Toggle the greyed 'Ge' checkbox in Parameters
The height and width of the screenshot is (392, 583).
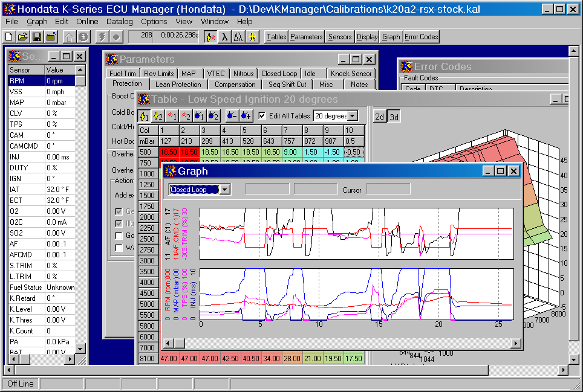click(x=119, y=211)
